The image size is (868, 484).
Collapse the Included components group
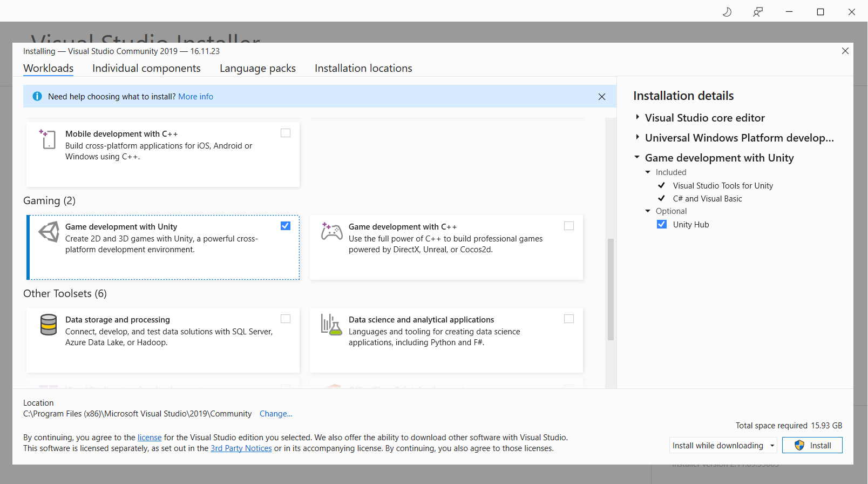click(x=648, y=172)
